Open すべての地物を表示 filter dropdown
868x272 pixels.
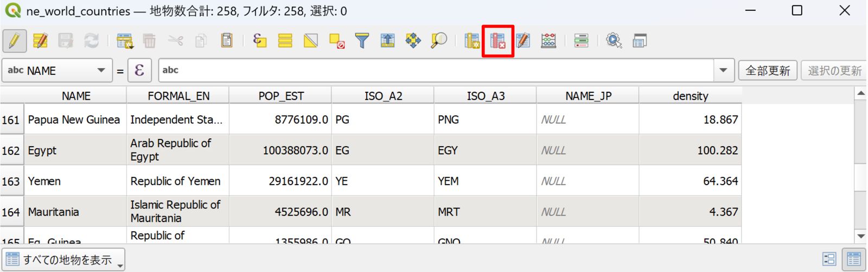click(x=63, y=260)
